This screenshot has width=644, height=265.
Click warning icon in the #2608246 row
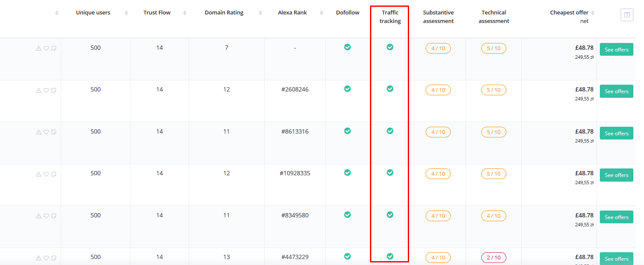39,90
